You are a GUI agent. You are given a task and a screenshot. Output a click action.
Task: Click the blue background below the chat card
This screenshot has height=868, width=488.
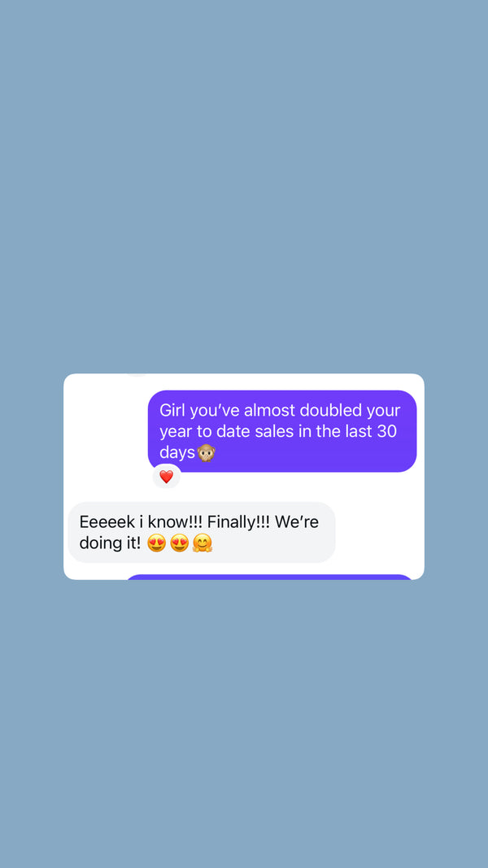[244, 723]
